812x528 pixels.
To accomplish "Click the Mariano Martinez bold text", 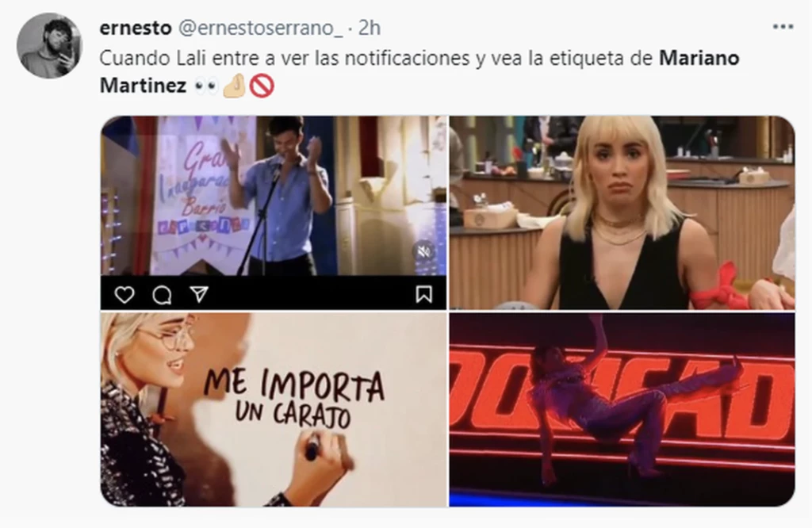I will [x=419, y=71].
